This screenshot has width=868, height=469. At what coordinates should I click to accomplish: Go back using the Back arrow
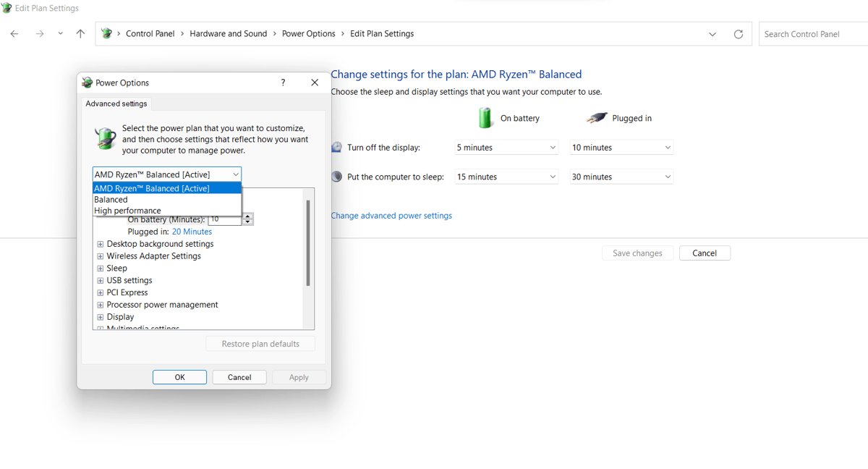(14, 34)
